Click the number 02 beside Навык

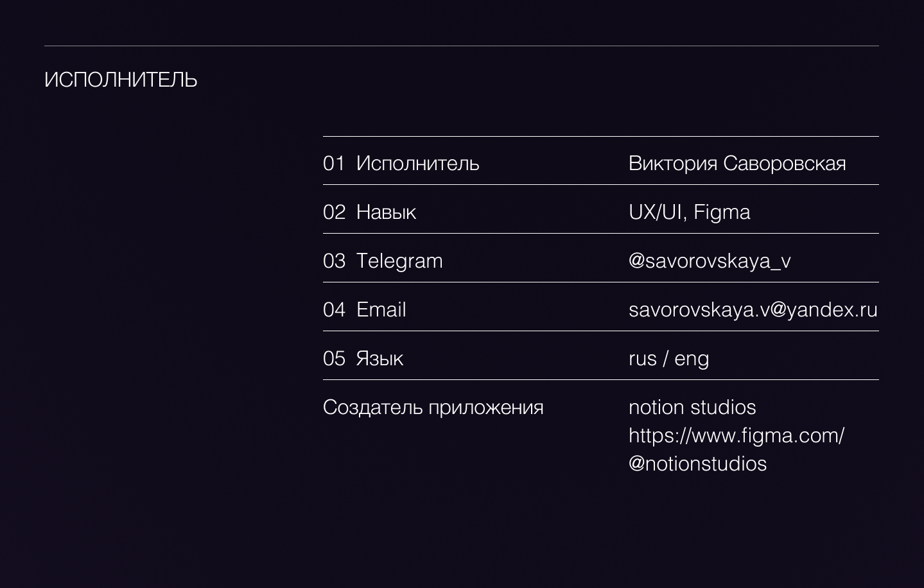click(334, 212)
